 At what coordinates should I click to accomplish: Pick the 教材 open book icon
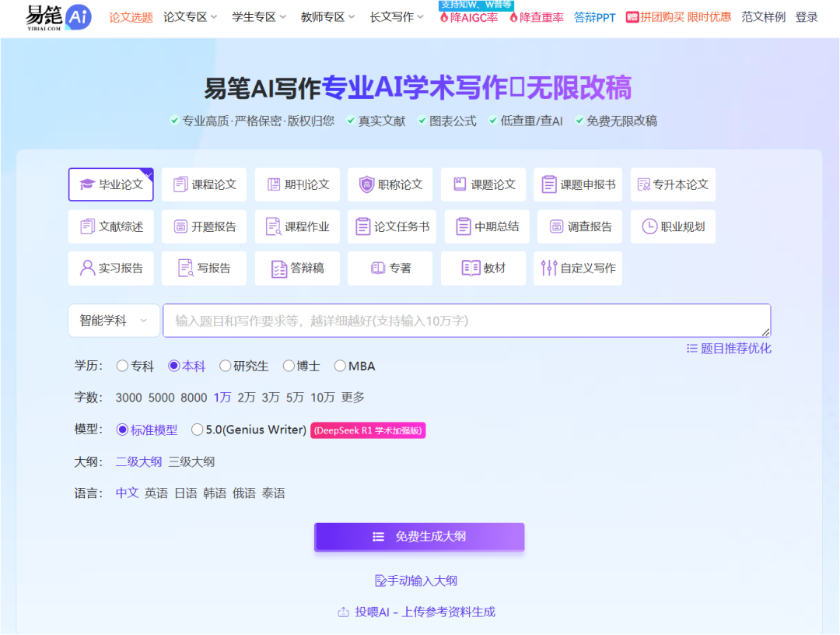[x=471, y=268]
